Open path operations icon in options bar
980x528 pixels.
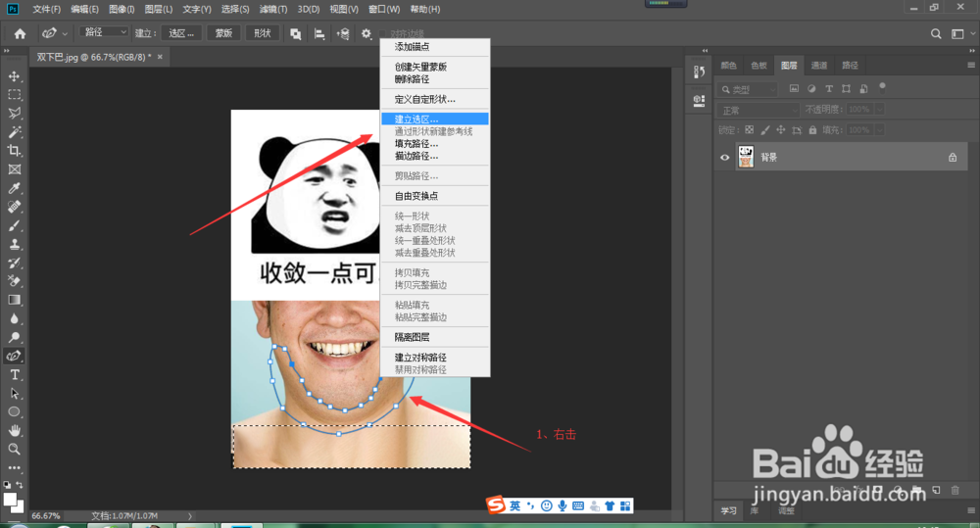[x=296, y=33]
